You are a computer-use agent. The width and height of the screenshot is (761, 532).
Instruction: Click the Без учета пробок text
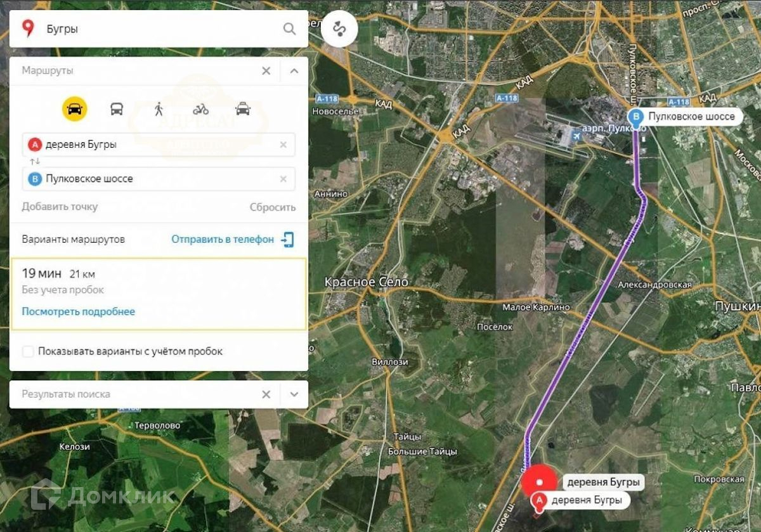[63, 290]
